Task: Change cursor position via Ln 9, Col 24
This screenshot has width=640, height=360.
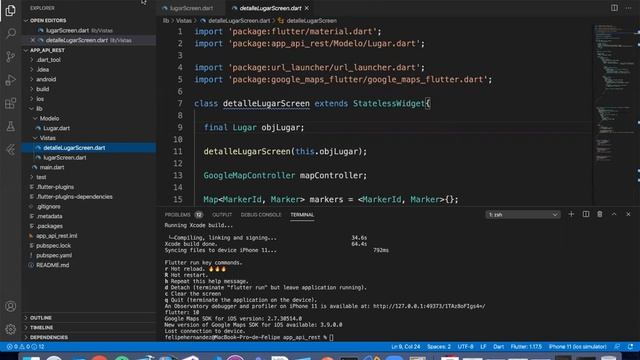Action: pyautogui.click(x=405, y=347)
